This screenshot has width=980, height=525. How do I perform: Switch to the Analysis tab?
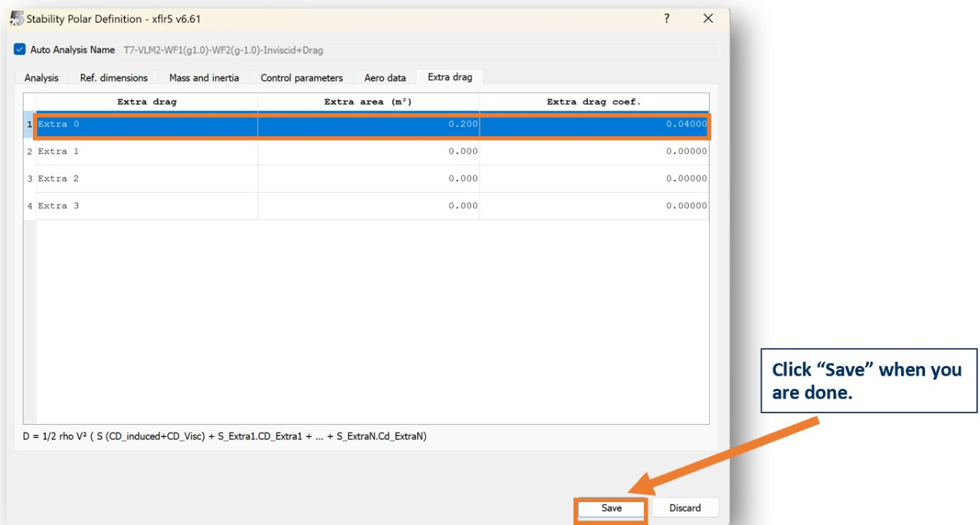41,77
